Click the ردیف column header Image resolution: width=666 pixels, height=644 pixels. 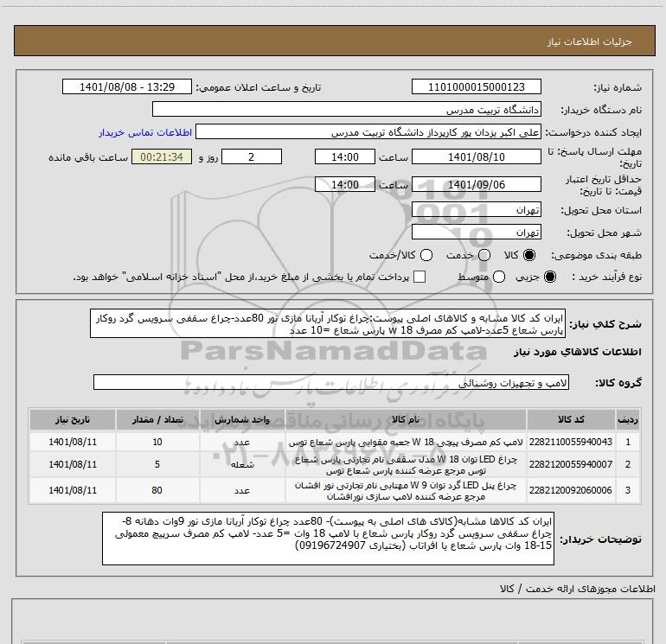(628, 420)
